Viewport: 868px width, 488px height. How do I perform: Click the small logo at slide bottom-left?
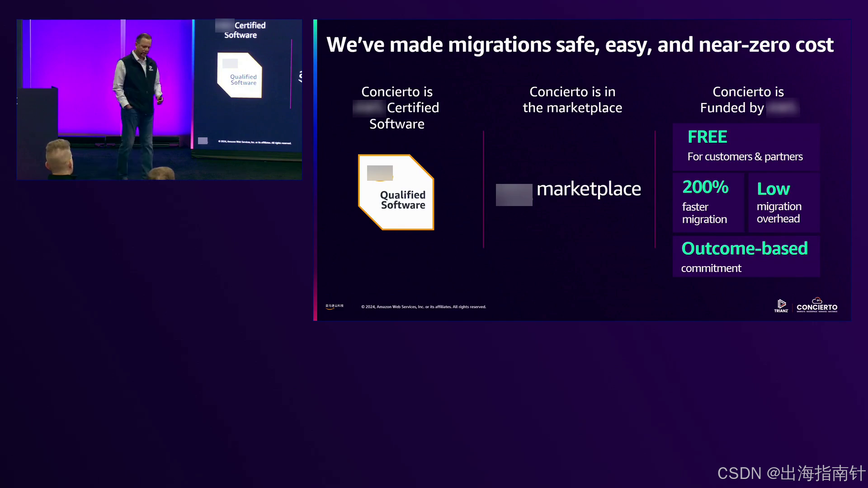(335, 306)
